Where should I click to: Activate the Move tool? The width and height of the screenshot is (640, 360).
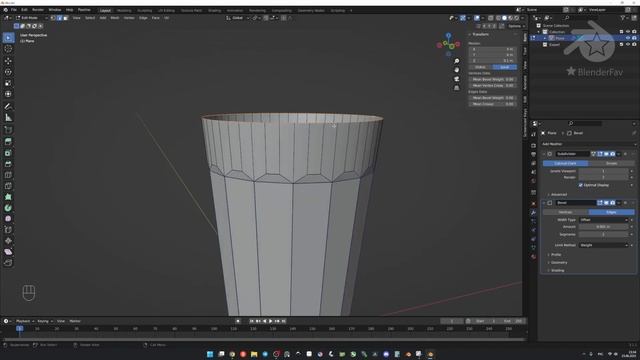pos(8,61)
